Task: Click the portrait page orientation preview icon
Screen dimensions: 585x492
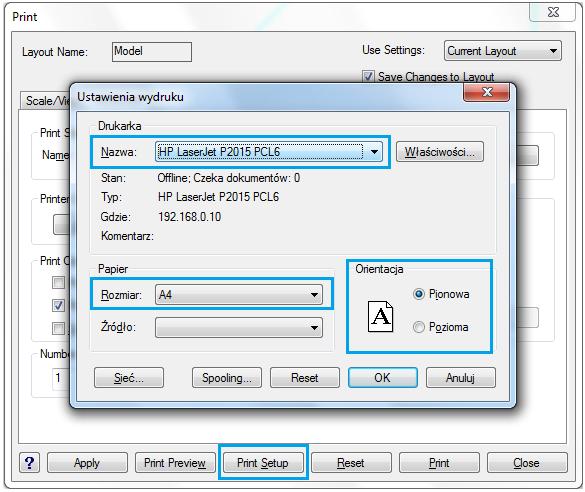Action: tap(380, 317)
